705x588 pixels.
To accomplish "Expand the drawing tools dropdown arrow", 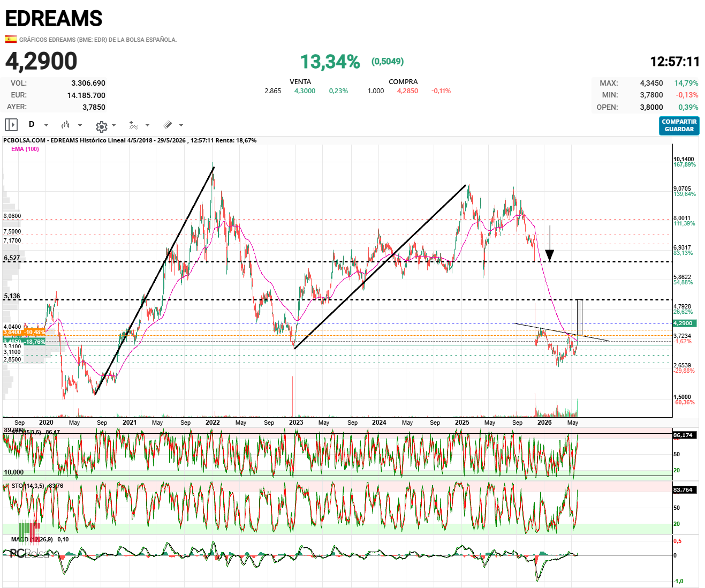I will click(x=181, y=125).
